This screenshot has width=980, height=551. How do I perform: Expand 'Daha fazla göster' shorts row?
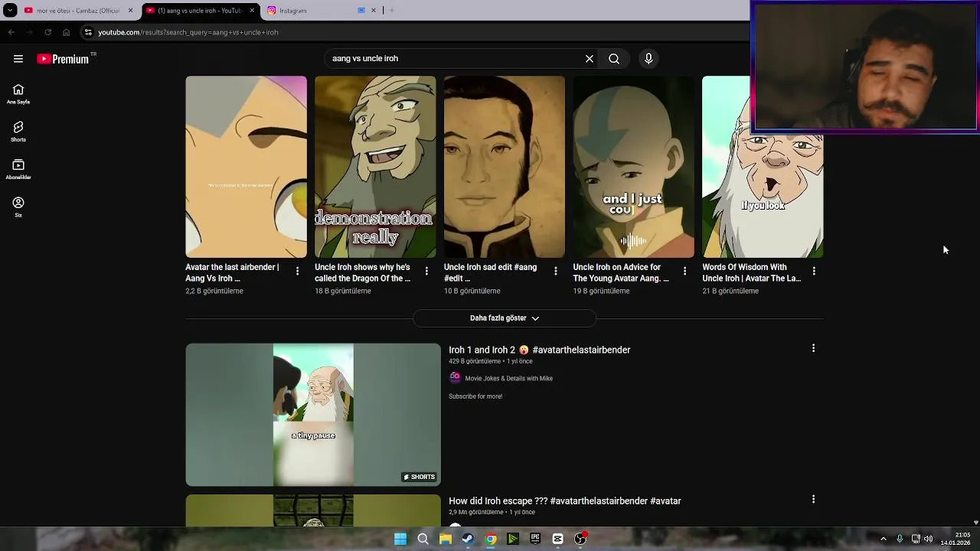click(x=505, y=318)
